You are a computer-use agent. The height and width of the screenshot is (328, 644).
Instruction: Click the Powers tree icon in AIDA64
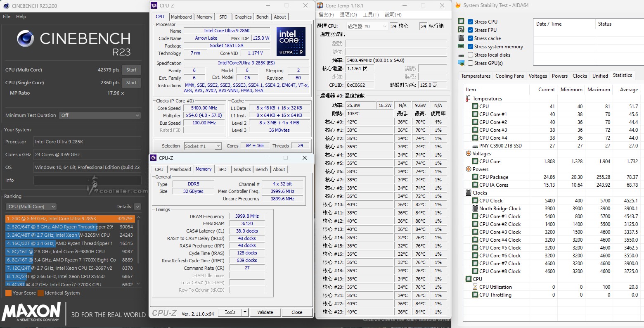(468, 169)
